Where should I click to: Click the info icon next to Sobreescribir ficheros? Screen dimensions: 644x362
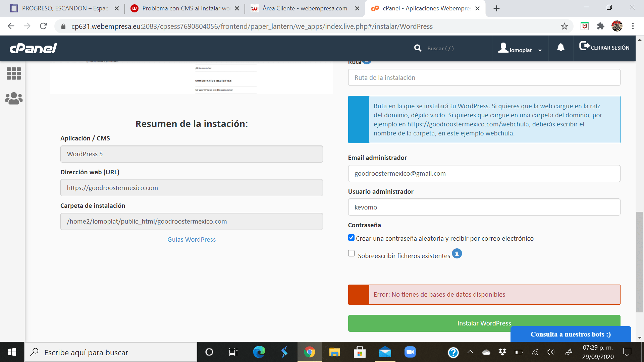click(x=457, y=253)
